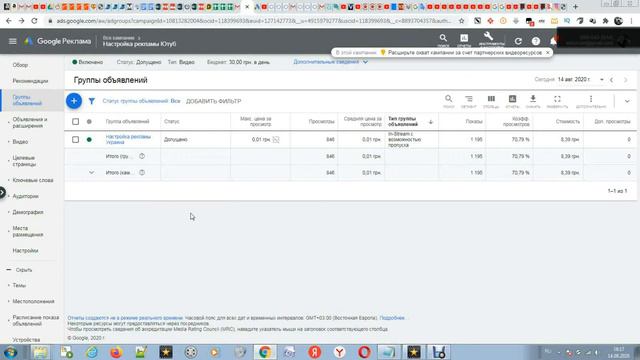640x360 pixels.
Task: Open Видео in sidebar
Action: pyautogui.click(x=20, y=142)
